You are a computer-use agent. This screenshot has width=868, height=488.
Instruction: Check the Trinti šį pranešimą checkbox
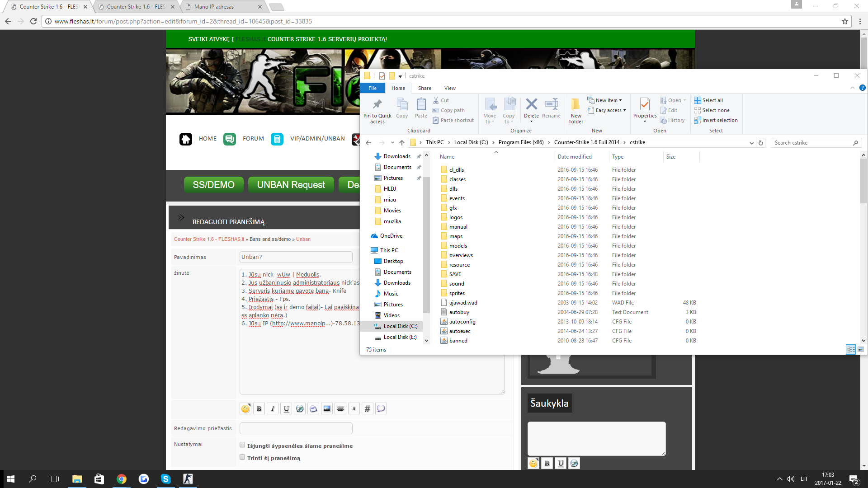(242, 457)
